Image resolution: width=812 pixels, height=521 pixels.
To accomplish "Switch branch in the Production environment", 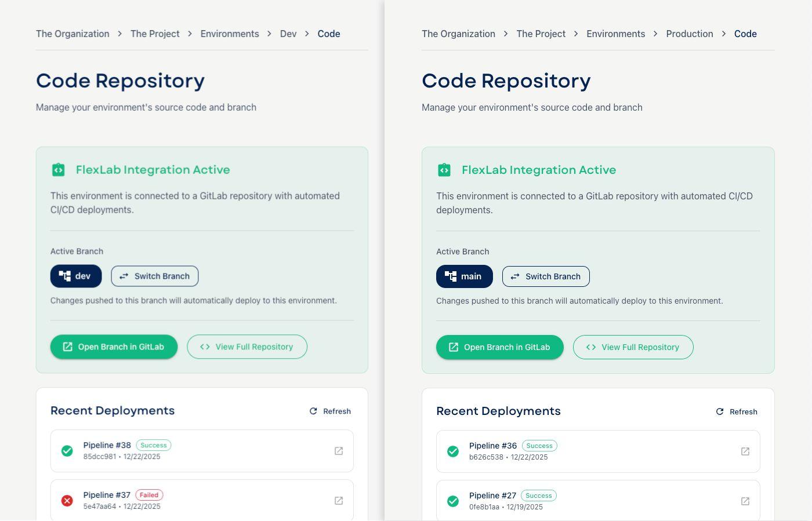I will click(x=546, y=276).
